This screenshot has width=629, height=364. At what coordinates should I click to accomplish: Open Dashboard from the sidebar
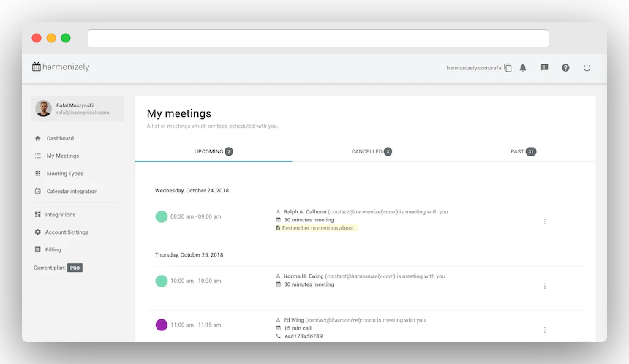(60, 138)
